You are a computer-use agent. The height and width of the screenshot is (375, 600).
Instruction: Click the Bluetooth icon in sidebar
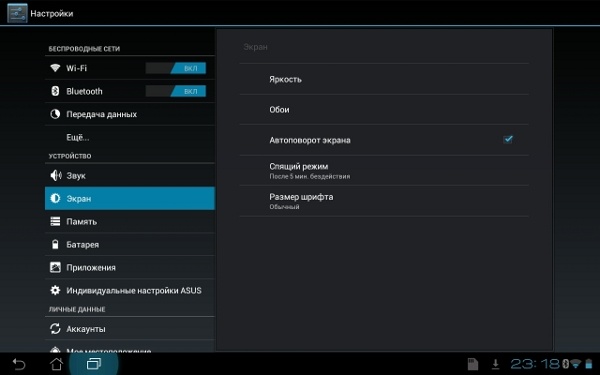[x=55, y=91]
